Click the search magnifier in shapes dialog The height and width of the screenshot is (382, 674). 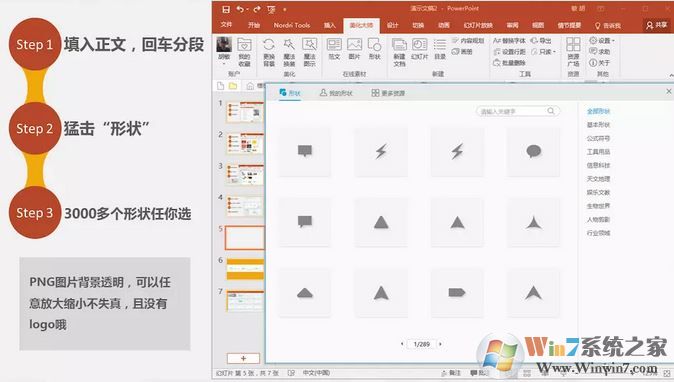551,111
